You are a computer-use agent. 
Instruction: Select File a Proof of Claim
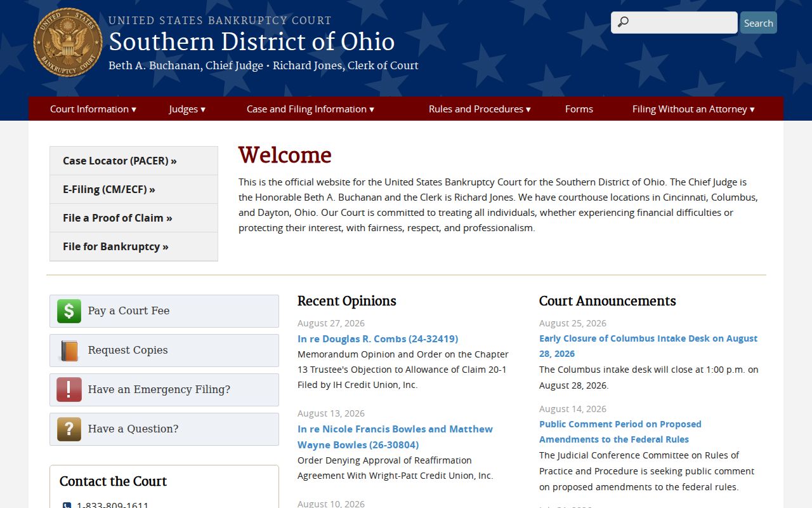134,218
